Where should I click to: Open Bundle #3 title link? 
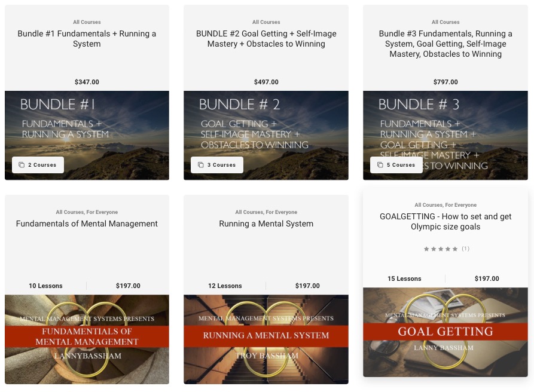445,44
